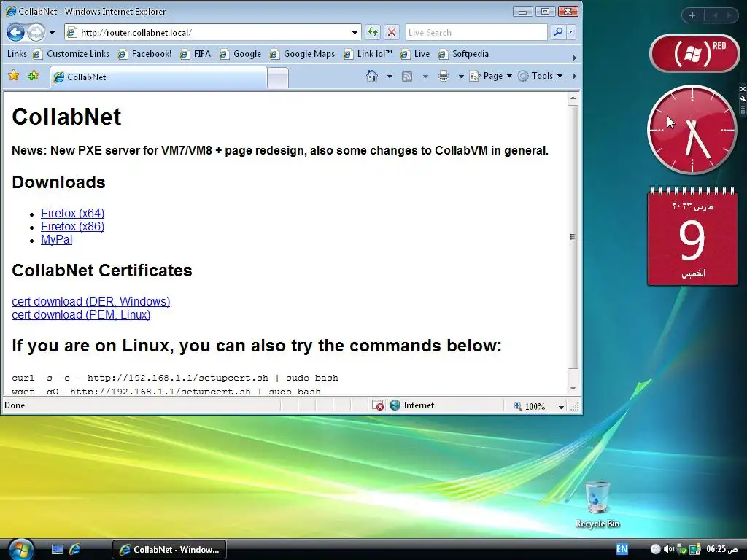The width and height of the screenshot is (747, 560).
Task: Open the Facebook! links bar favorite
Action: pyautogui.click(x=145, y=54)
